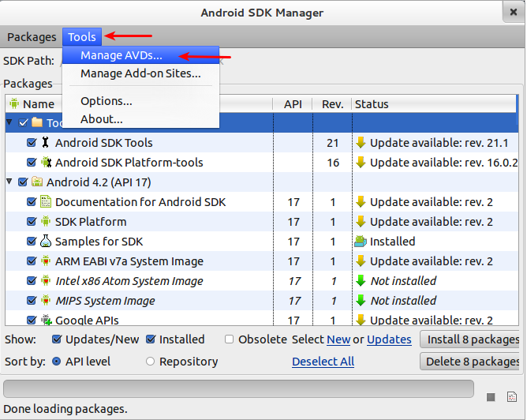The width and height of the screenshot is (527, 420).
Task: Click the android icon in Name column header
Action: point(14,103)
